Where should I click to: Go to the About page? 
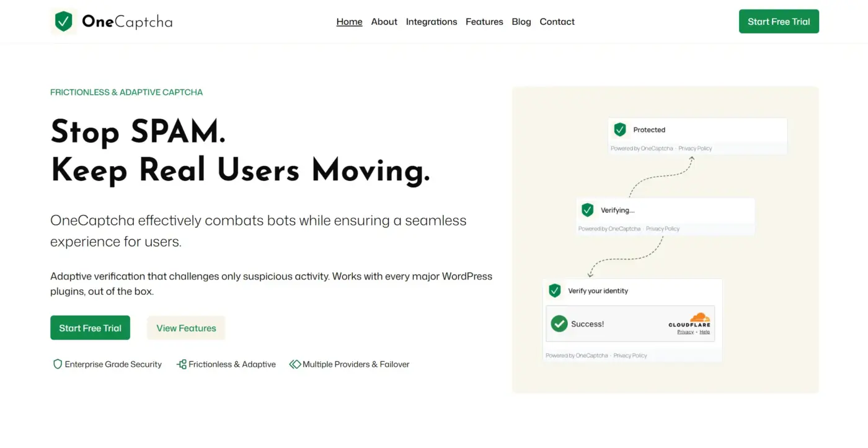tap(384, 22)
